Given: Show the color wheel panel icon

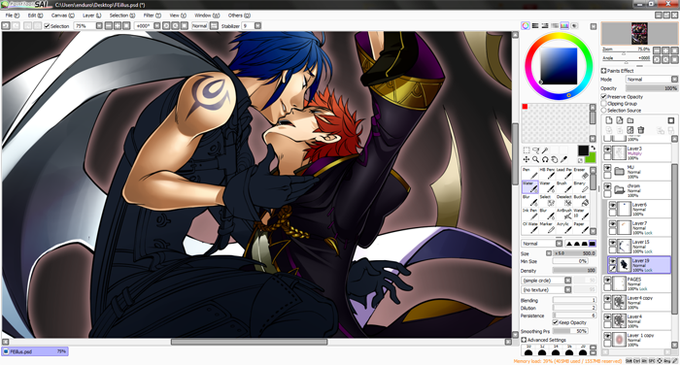Looking at the screenshot, I should click(526, 26).
